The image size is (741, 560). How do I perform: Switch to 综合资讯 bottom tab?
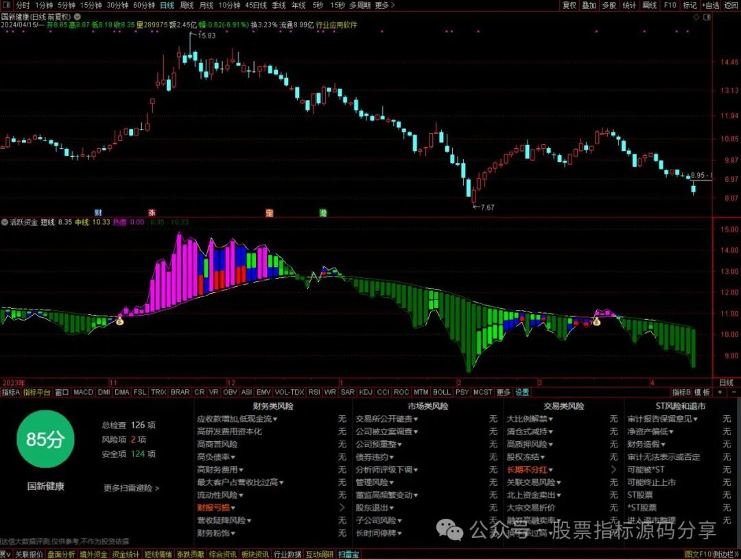pyautogui.click(x=222, y=555)
